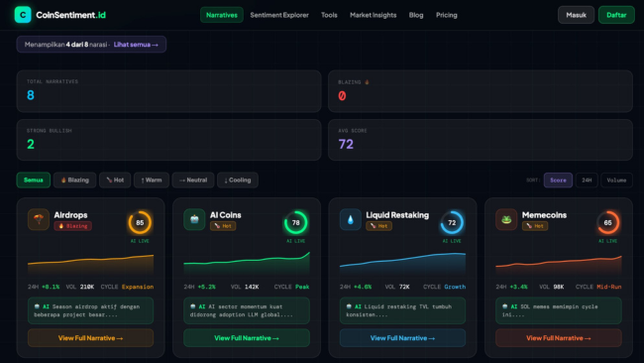
Task: Open the Narratives nav tab
Action: (222, 15)
